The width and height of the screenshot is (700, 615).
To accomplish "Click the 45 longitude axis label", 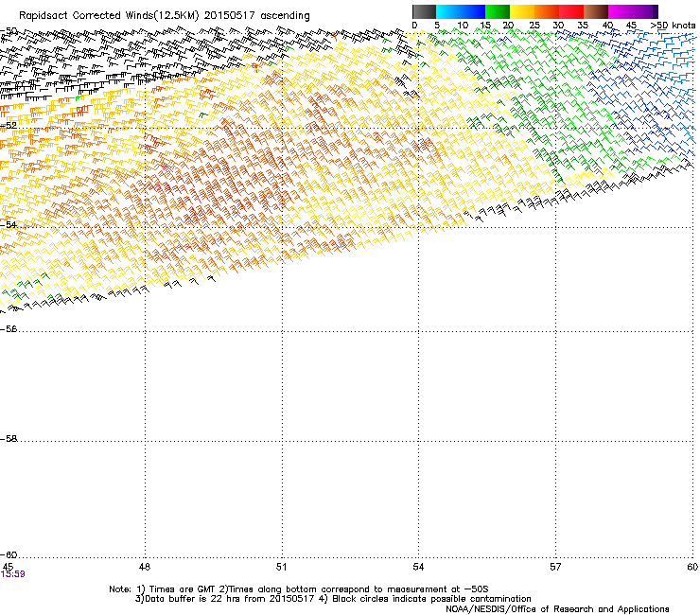I will pos(8,567).
